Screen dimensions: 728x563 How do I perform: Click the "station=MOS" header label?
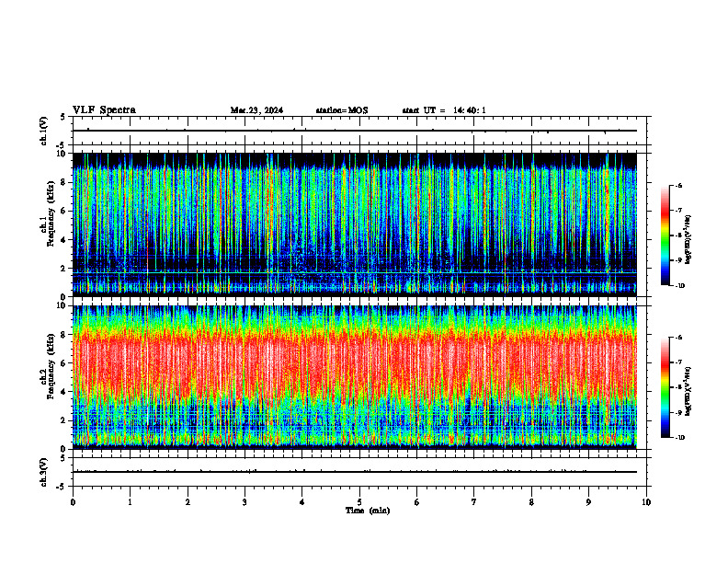pos(342,110)
